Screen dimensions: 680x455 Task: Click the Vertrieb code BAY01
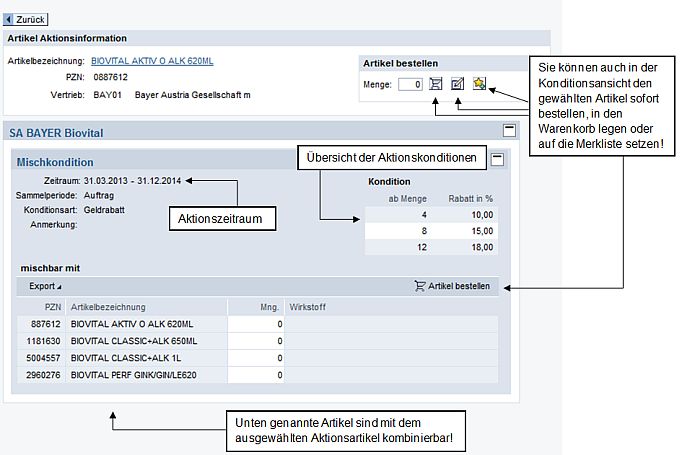pyautogui.click(x=108, y=95)
